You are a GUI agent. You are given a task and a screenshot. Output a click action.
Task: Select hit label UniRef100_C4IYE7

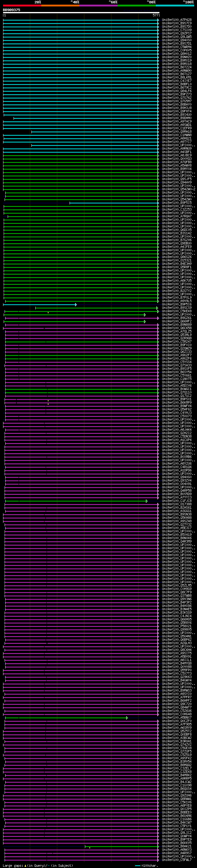[x=177, y=81]
